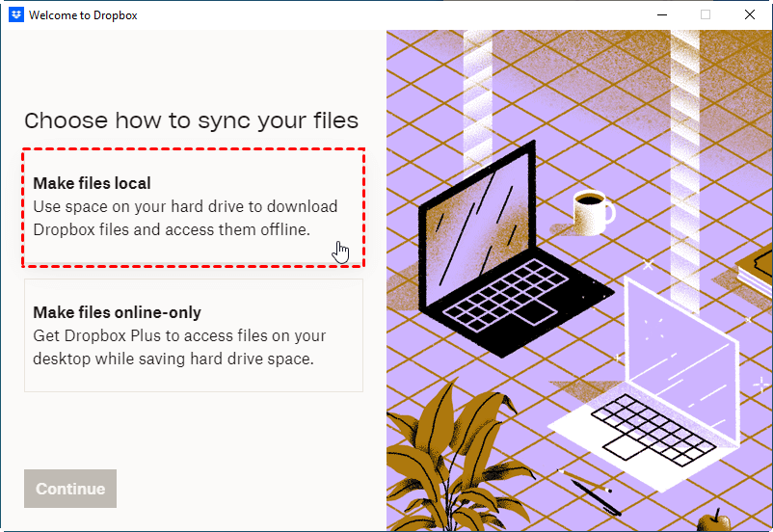Viewport: 773px width, 532px height.
Task: Click the Dropbox logo in title bar
Action: point(16,14)
